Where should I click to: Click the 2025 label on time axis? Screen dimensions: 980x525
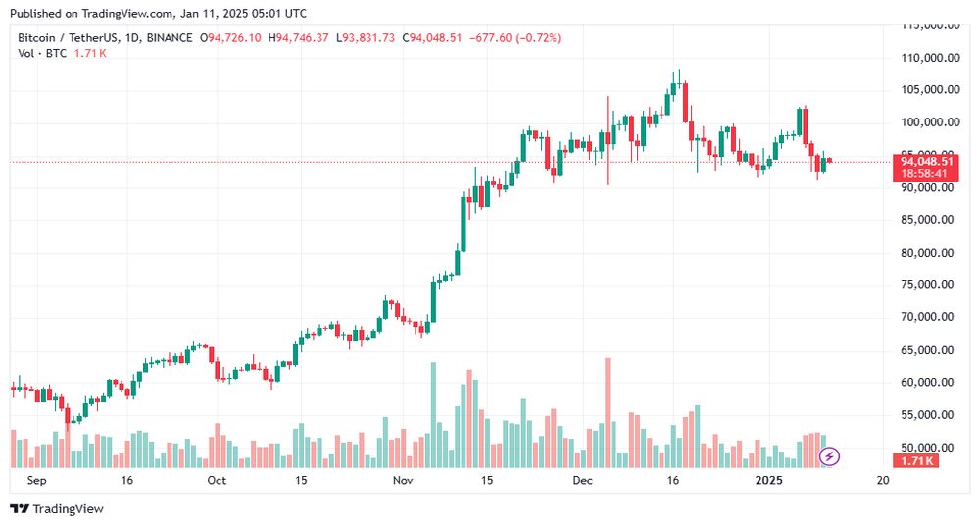pos(768,481)
